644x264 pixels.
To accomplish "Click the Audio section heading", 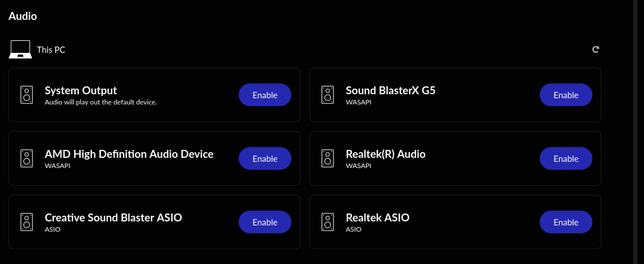I will [23, 16].
